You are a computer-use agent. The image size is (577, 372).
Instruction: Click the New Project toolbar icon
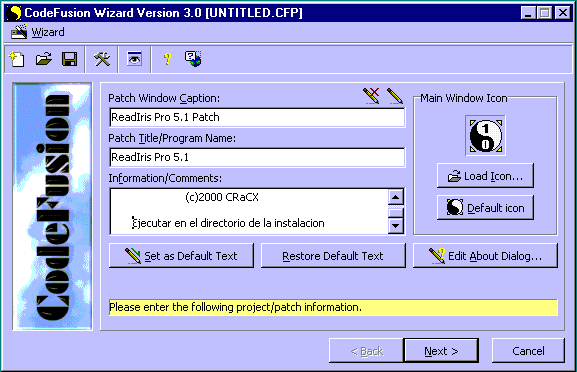17,59
